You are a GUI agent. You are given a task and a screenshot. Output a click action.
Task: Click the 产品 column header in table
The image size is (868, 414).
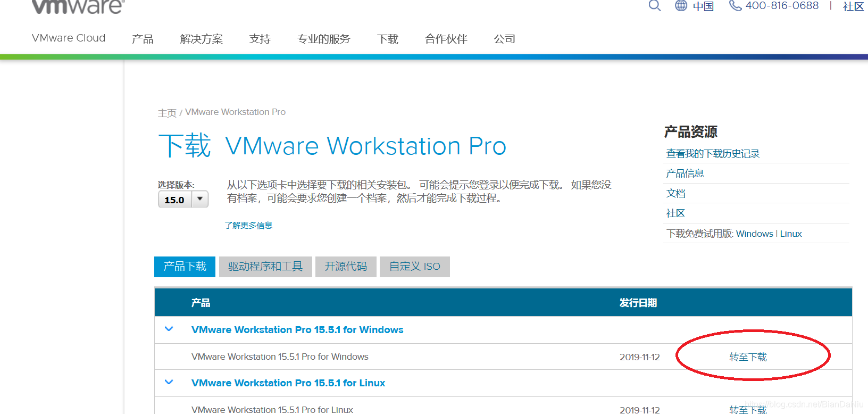[x=201, y=303]
